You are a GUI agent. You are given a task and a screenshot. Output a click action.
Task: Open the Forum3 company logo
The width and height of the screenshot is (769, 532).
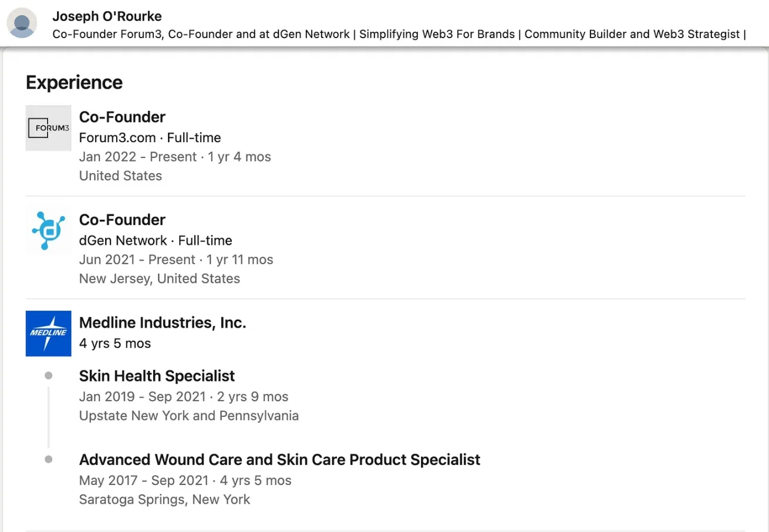coord(48,128)
